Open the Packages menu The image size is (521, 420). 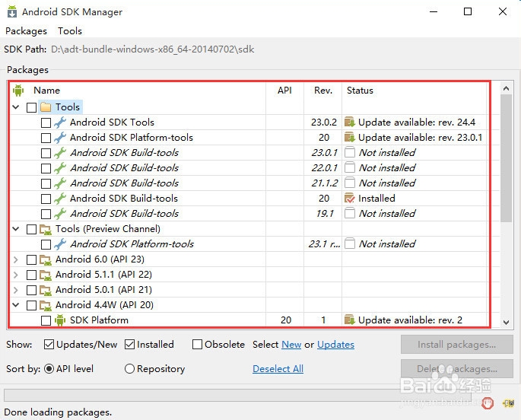tap(26, 31)
